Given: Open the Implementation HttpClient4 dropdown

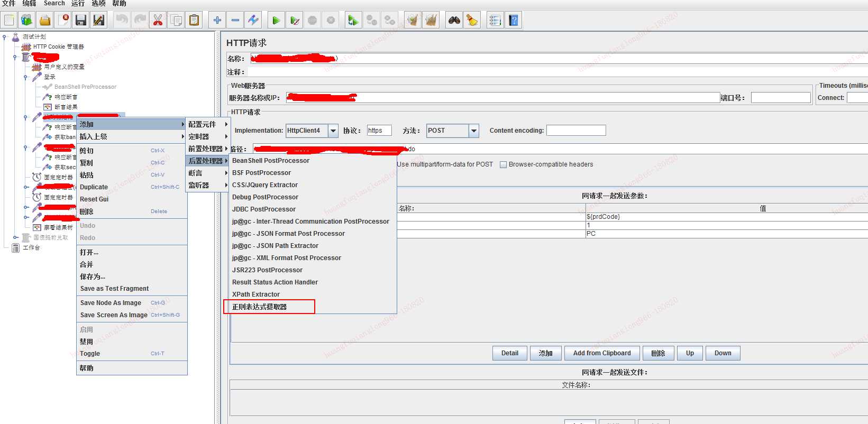Looking at the screenshot, I should coord(333,131).
